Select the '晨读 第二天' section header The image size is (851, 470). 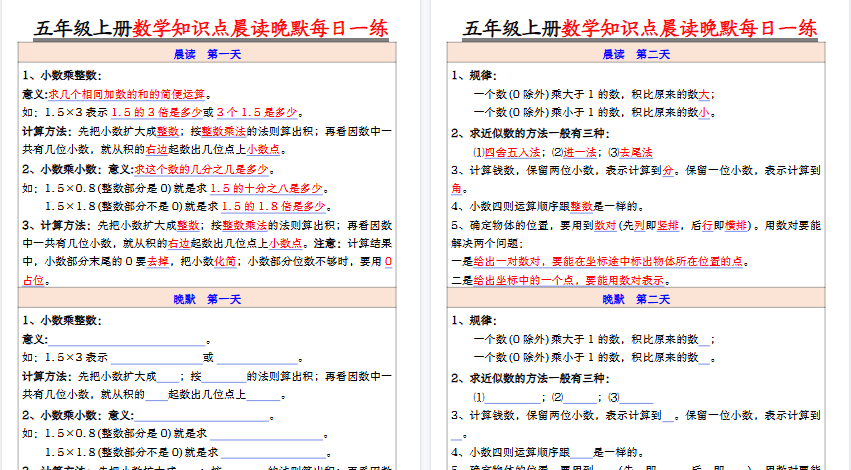636,54
